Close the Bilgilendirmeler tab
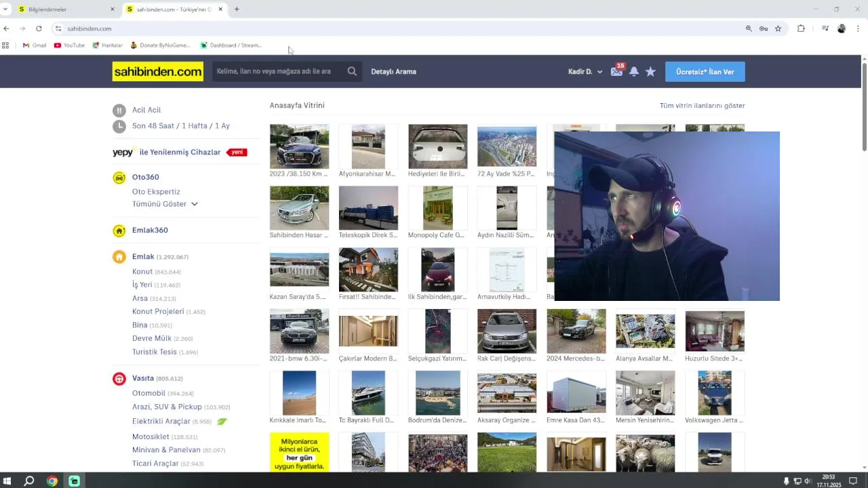 tap(113, 9)
